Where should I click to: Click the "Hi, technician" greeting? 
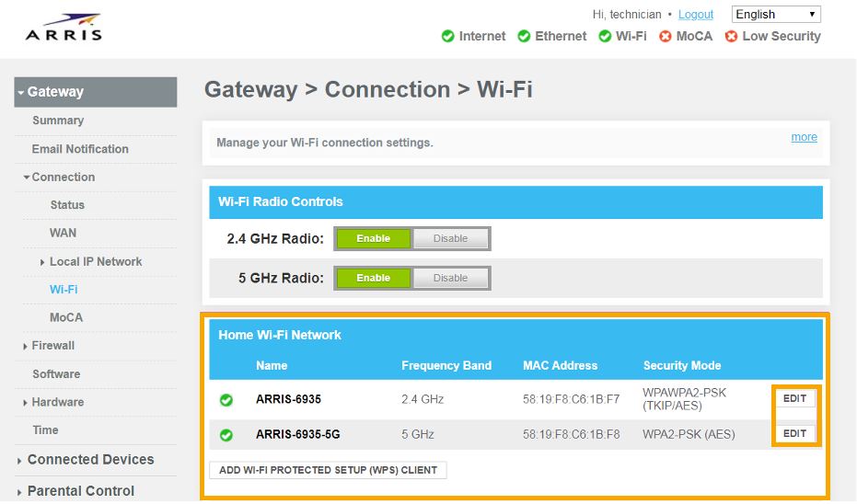[627, 14]
